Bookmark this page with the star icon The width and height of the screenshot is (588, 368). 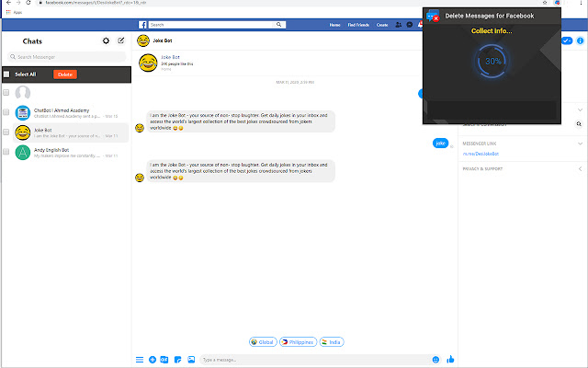[545, 2]
